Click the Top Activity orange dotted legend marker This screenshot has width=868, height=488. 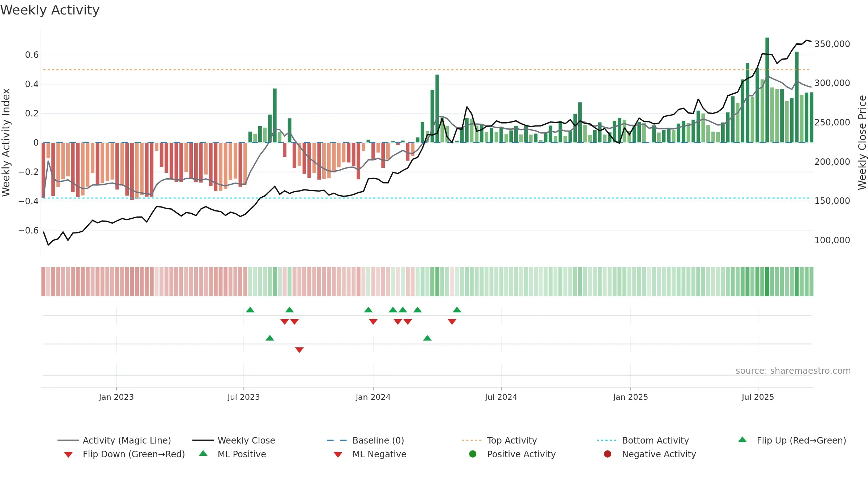pyautogui.click(x=472, y=440)
